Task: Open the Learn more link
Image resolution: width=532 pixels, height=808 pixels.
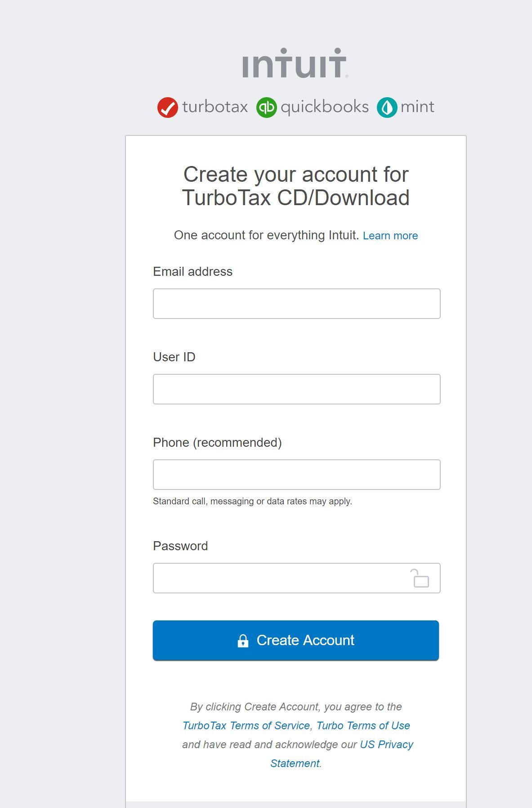Action: click(x=391, y=235)
